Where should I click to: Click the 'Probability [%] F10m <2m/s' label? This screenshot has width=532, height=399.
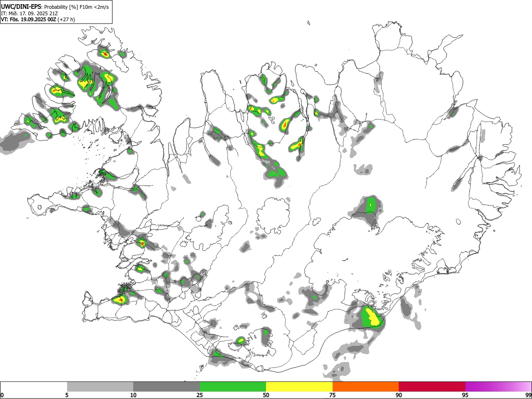point(77,7)
